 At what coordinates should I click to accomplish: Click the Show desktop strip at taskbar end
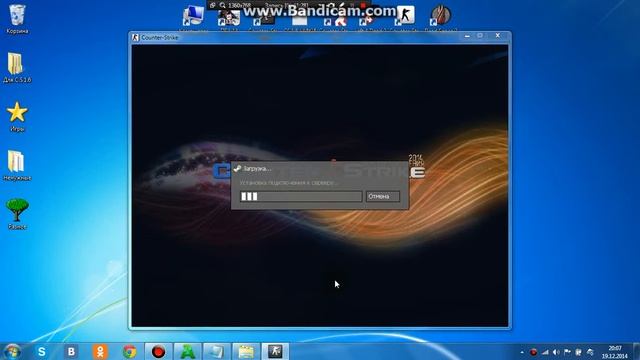pos(637,352)
